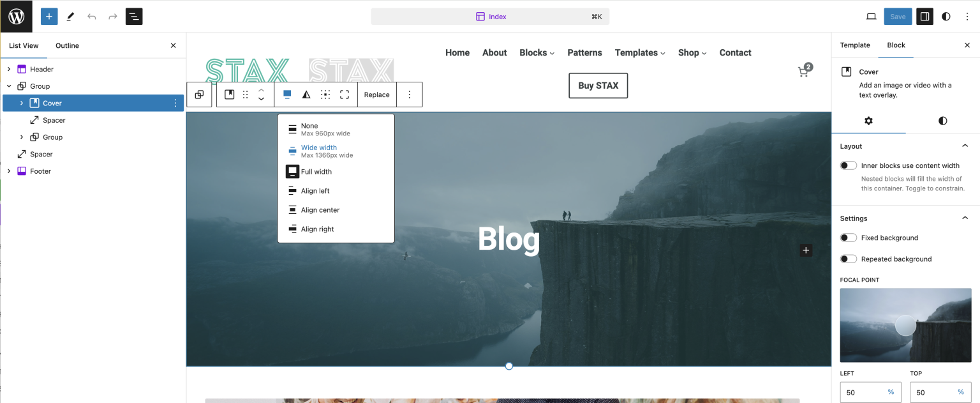
Task: Turn on Repeated background switch
Action: coord(848,259)
